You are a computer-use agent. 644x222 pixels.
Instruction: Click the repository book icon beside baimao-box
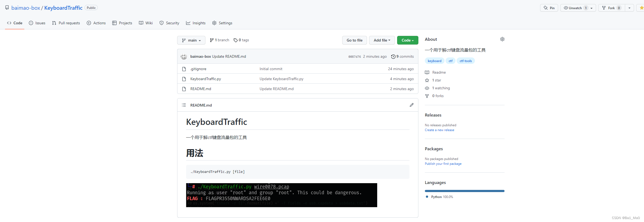click(x=7, y=8)
